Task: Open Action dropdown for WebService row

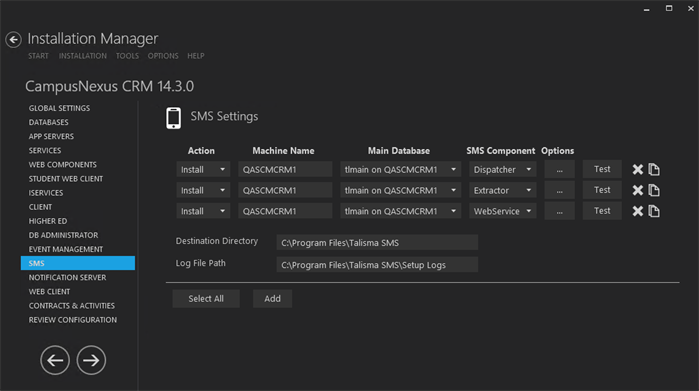Action: [x=203, y=211]
